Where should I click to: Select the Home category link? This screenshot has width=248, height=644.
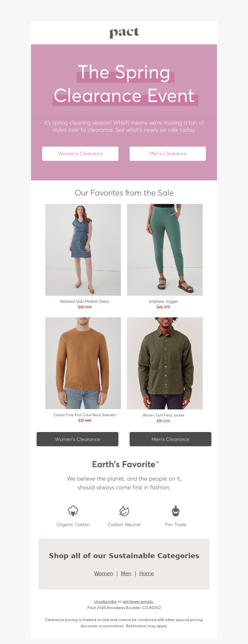(x=147, y=573)
